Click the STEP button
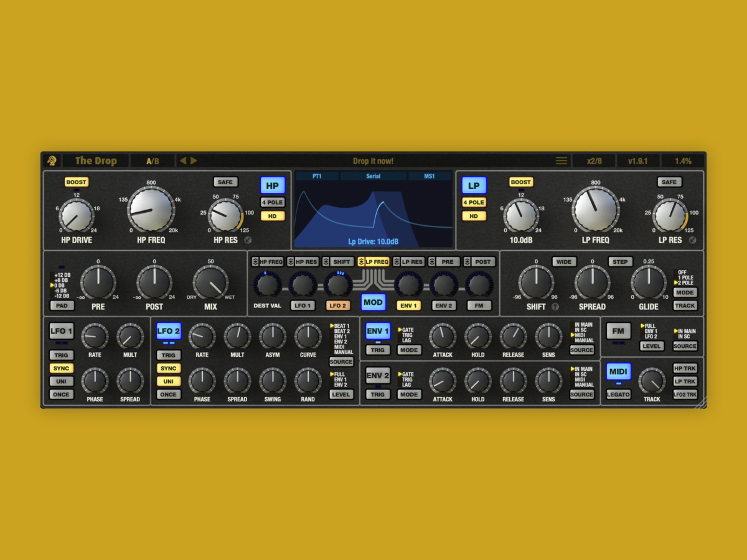 pos(621,262)
